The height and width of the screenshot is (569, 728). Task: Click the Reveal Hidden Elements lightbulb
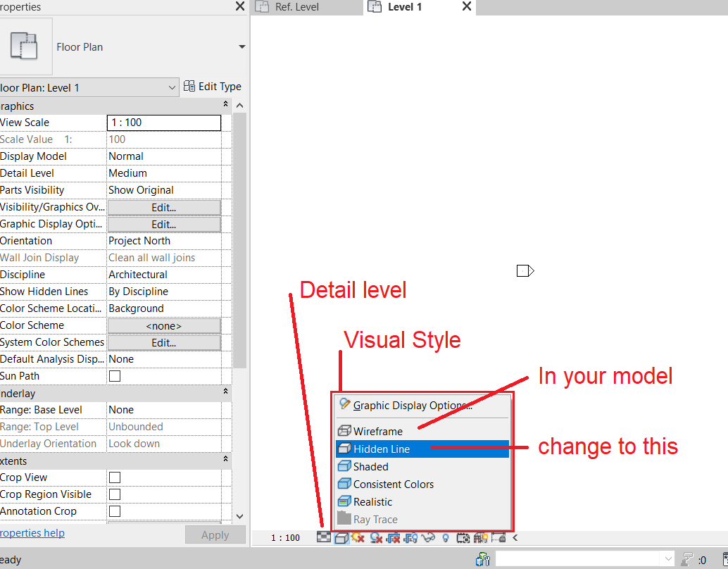coord(445,537)
